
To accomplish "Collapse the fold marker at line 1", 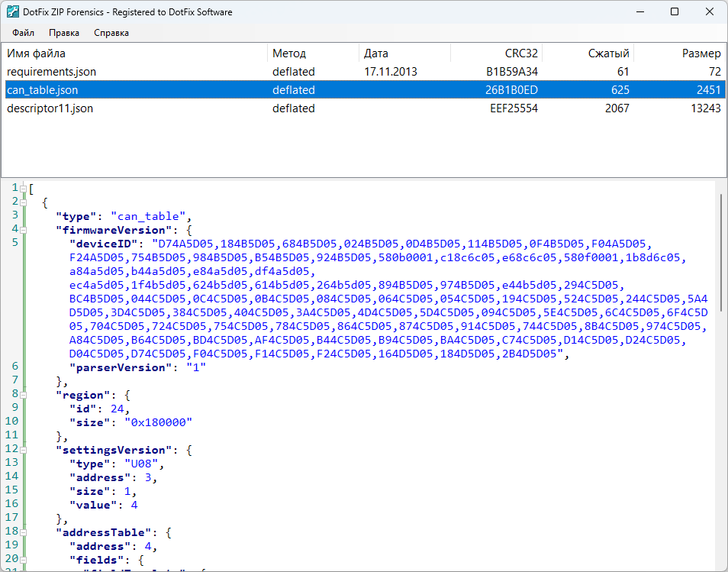I will [23, 189].
